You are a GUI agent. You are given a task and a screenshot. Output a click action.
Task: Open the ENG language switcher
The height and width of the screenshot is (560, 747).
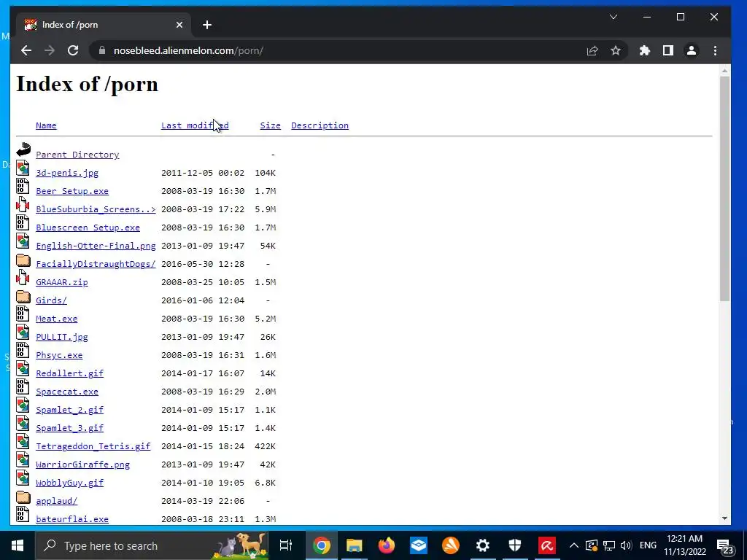(x=648, y=545)
